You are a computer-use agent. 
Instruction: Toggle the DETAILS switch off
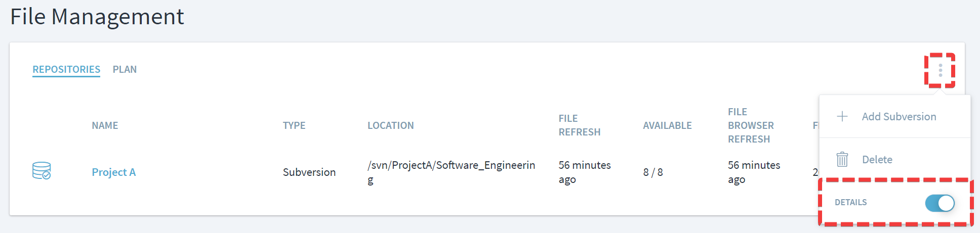click(940, 203)
